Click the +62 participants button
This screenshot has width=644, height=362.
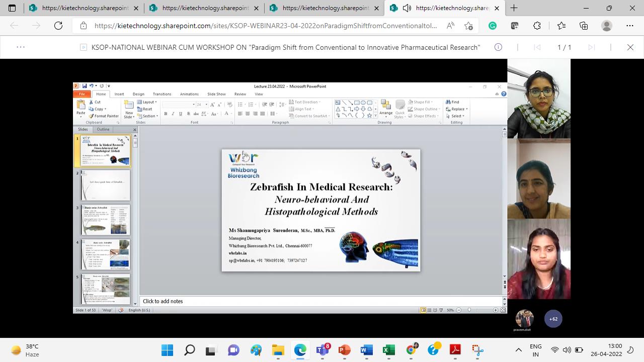(x=553, y=319)
